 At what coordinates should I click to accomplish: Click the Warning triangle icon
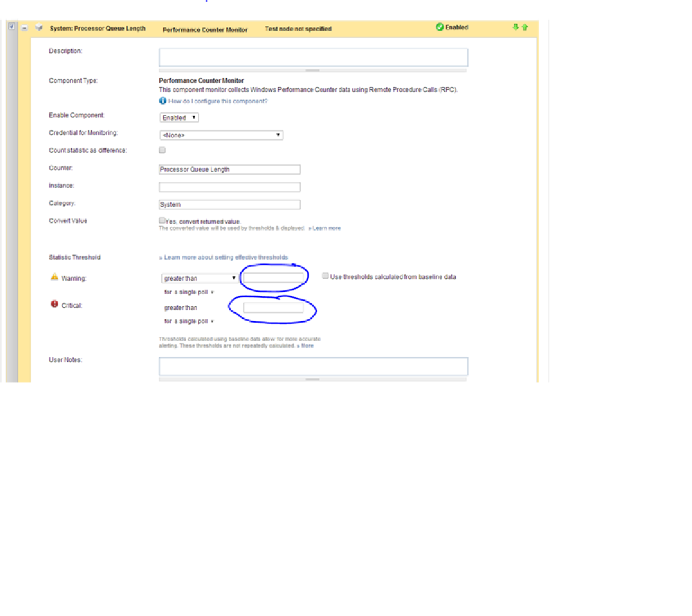pos(54,277)
